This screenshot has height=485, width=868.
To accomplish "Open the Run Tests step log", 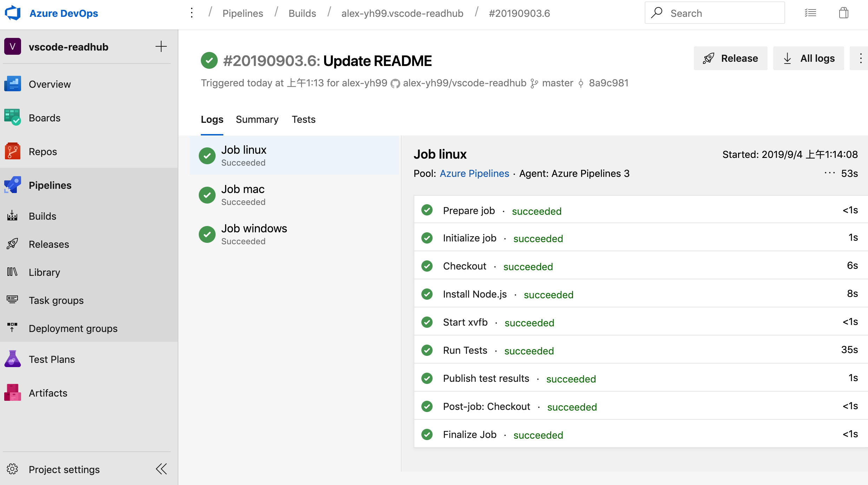I will 465,350.
